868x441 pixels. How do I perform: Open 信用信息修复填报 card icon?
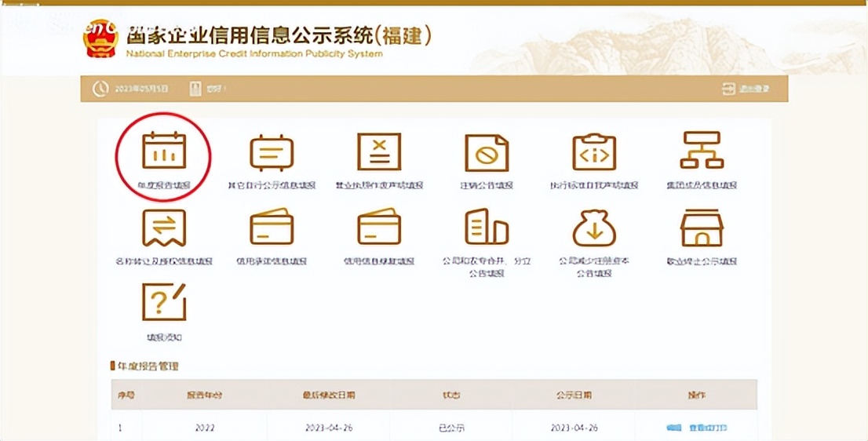[x=379, y=226]
